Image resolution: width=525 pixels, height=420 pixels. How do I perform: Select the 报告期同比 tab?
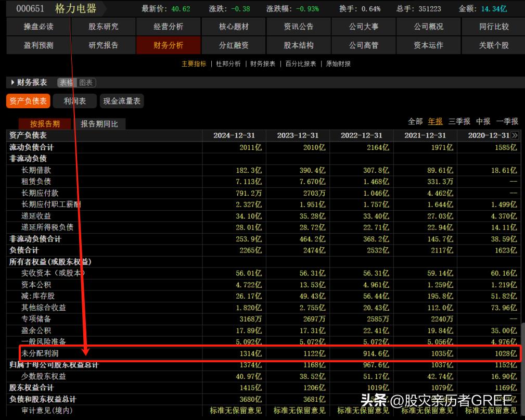pyautogui.click(x=99, y=124)
